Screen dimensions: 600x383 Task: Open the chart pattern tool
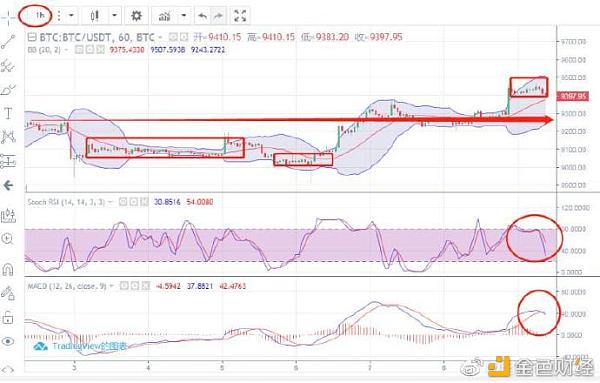pos(8,137)
